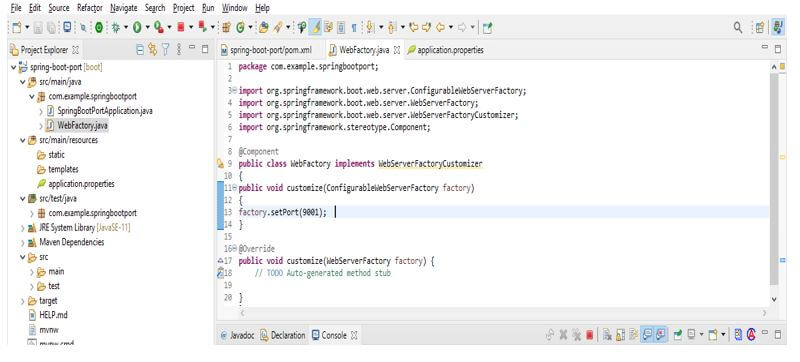Click the factory.setPort(9001) code line

coord(282,212)
